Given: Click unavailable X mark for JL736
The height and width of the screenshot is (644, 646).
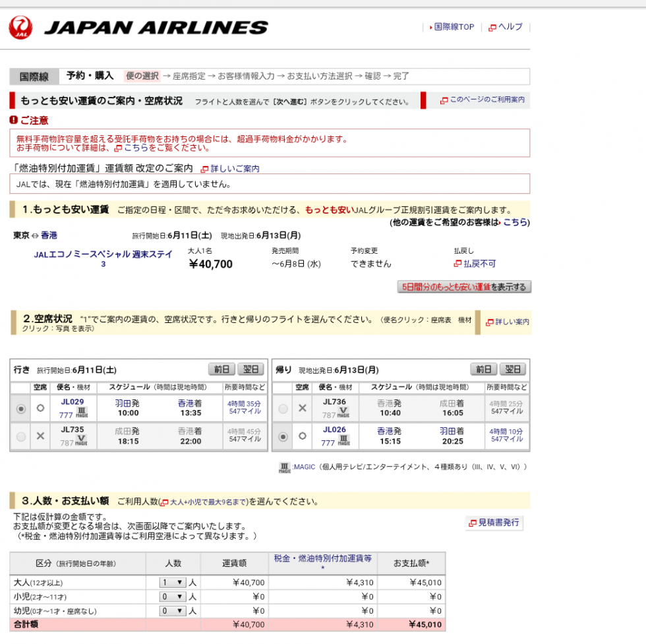Looking at the screenshot, I should (x=303, y=408).
